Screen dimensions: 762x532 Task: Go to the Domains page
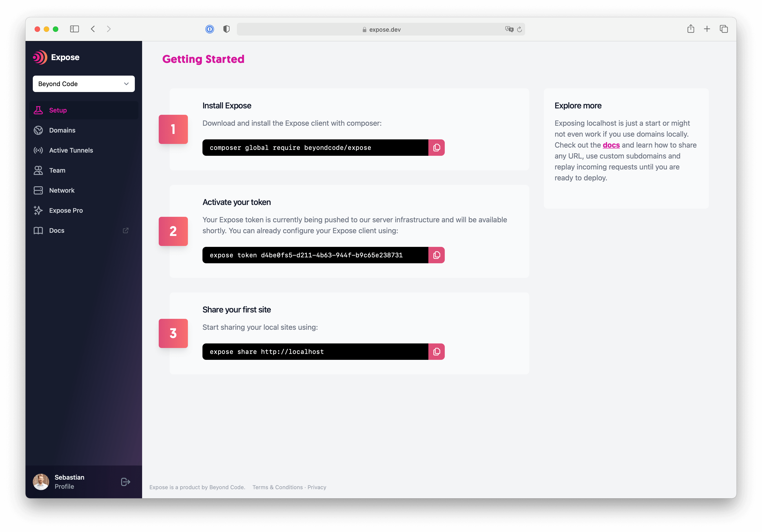pos(62,130)
